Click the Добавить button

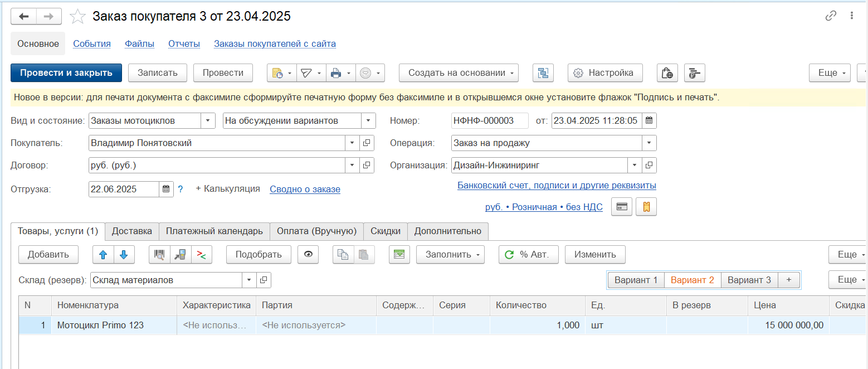[x=48, y=255]
